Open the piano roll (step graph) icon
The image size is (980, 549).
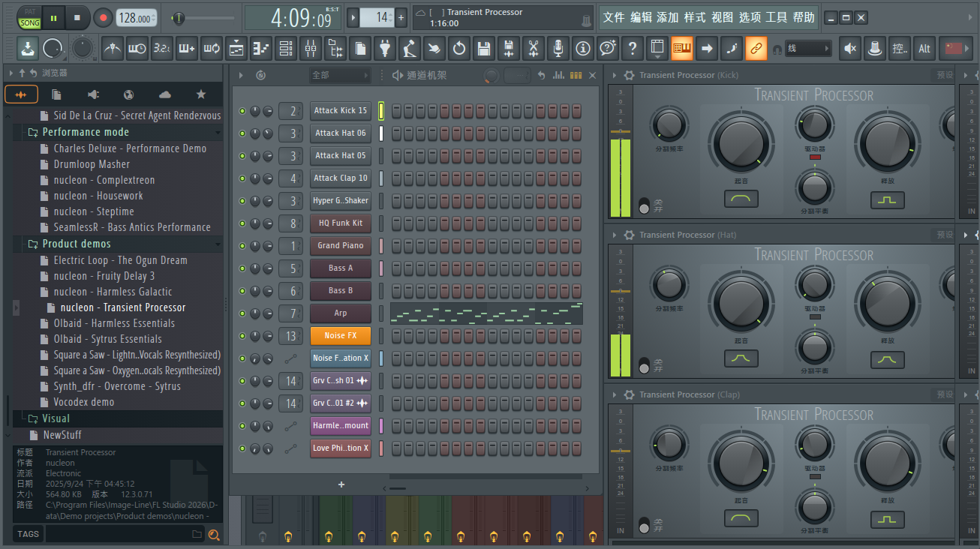point(261,49)
